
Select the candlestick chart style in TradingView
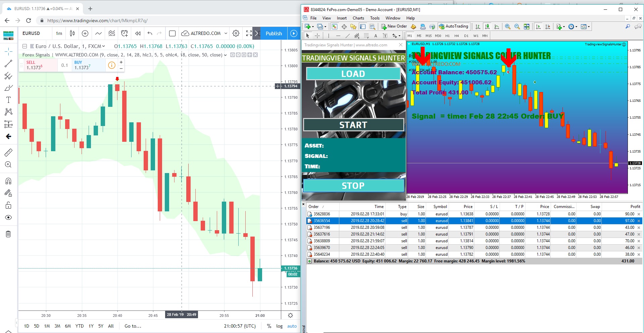click(x=72, y=33)
